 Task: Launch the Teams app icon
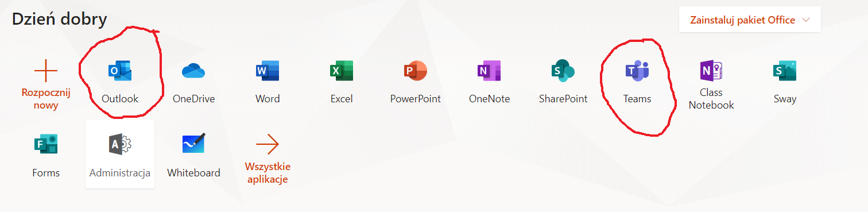[637, 71]
